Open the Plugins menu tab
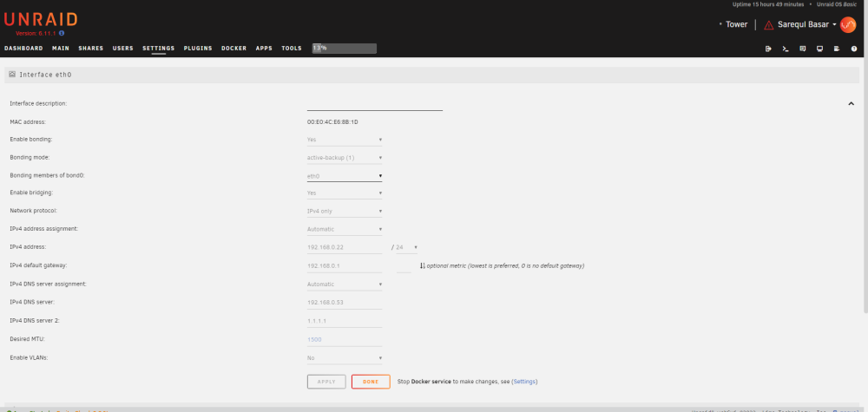 click(198, 49)
